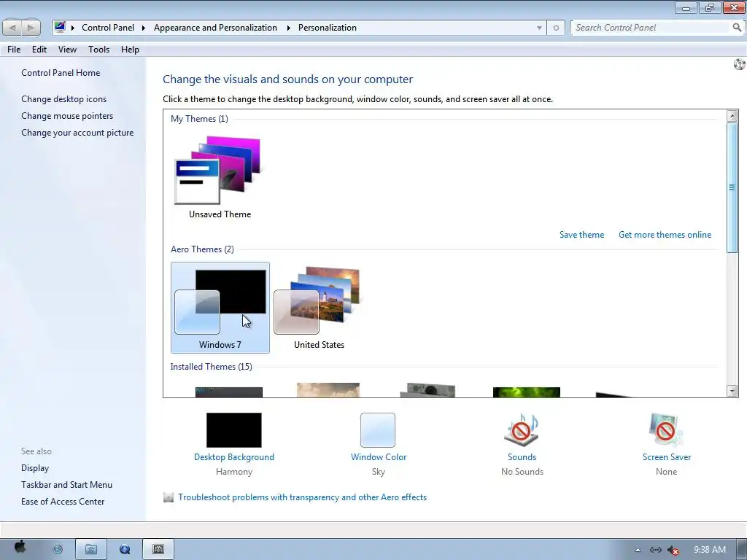
Task: Select the Windows 7 Aero theme
Action: 220,308
